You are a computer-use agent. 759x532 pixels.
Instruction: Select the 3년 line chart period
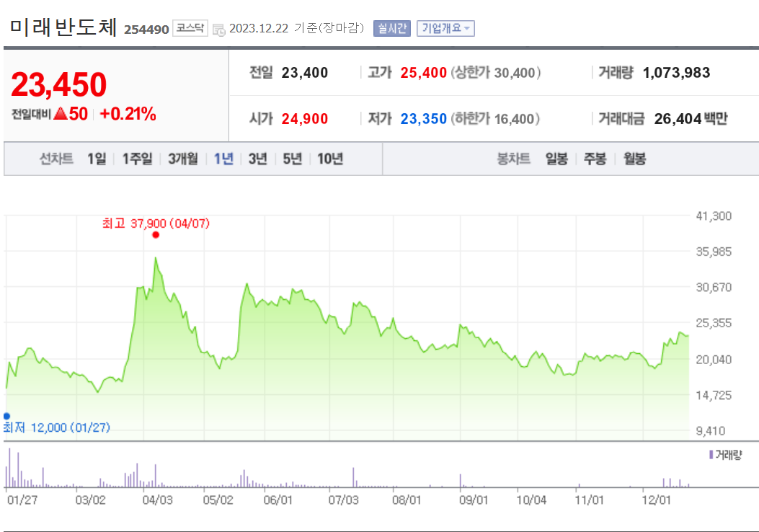coord(257,159)
